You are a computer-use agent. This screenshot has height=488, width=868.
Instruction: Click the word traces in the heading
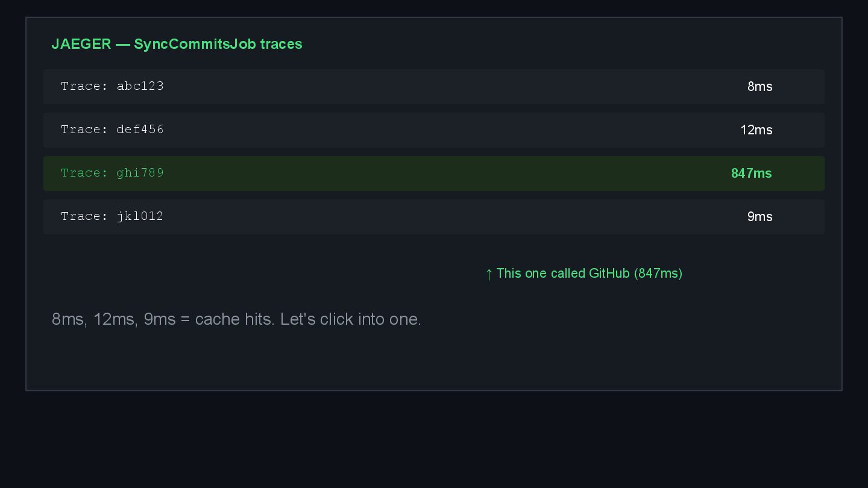281,44
